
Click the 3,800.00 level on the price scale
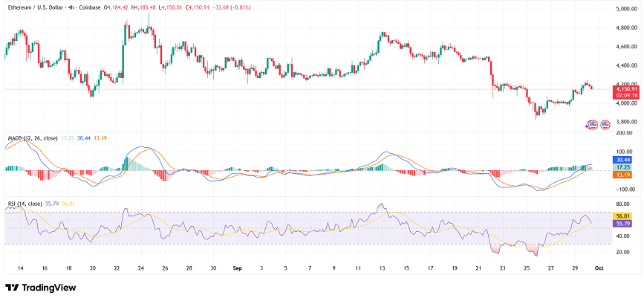pyautogui.click(x=625, y=122)
